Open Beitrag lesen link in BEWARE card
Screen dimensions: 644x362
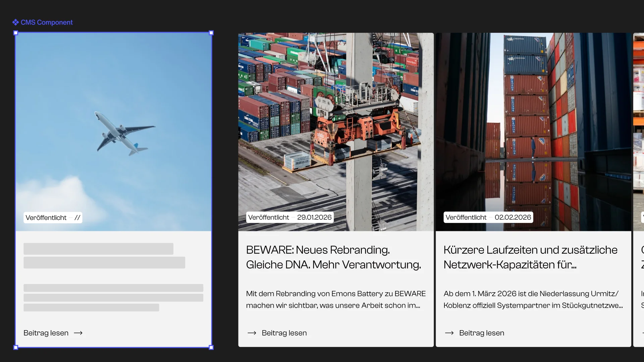point(284,333)
